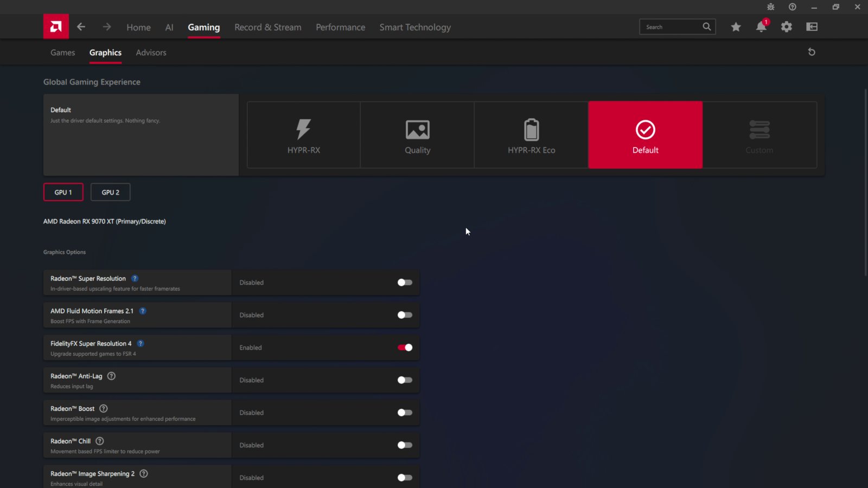Select the GPU 1 button

tap(63, 192)
